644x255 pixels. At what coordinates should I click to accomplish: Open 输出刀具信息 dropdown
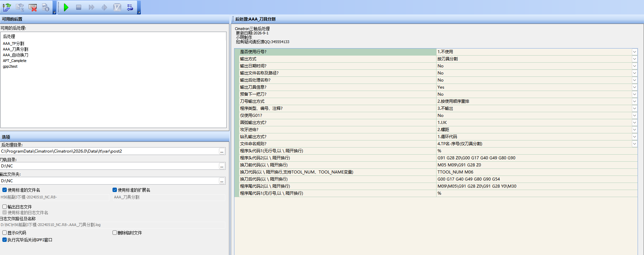(x=635, y=87)
